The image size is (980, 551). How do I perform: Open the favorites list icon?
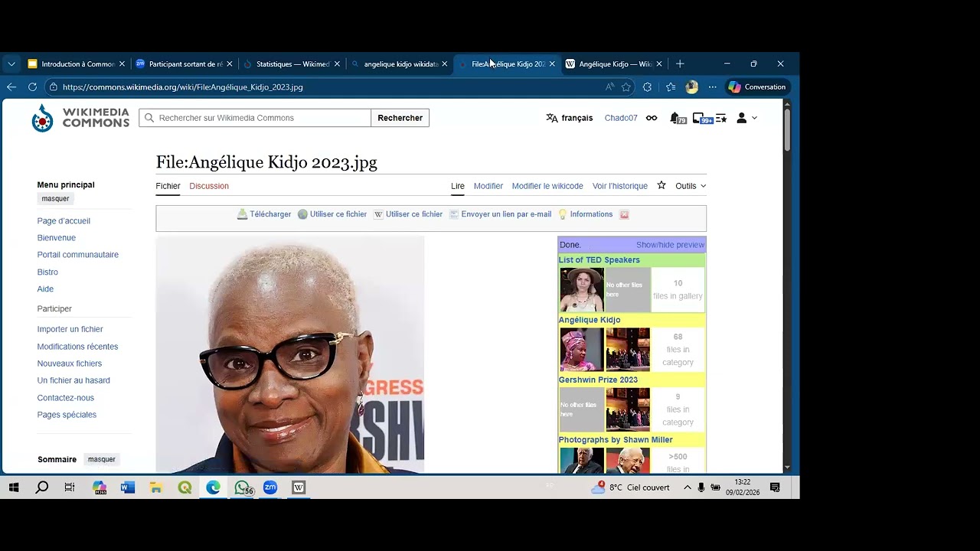point(671,87)
